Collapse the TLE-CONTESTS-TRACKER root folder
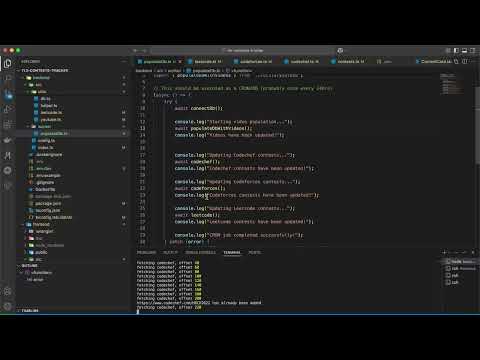Viewport: 480px width, 360px height. [44, 70]
